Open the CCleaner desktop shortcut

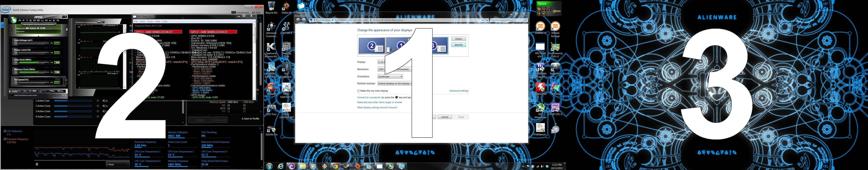tap(271, 89)
